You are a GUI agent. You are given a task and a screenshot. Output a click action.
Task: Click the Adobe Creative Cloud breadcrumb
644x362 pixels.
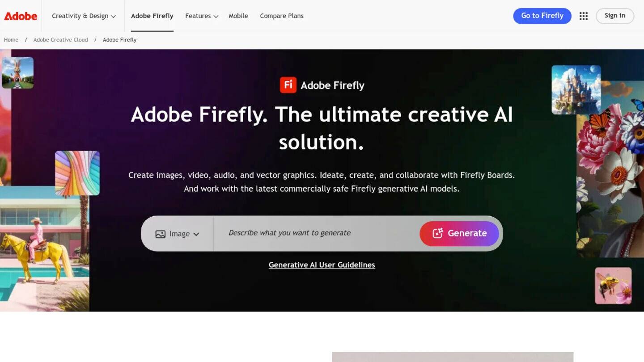pyautogui.click(x=60, y=40)
